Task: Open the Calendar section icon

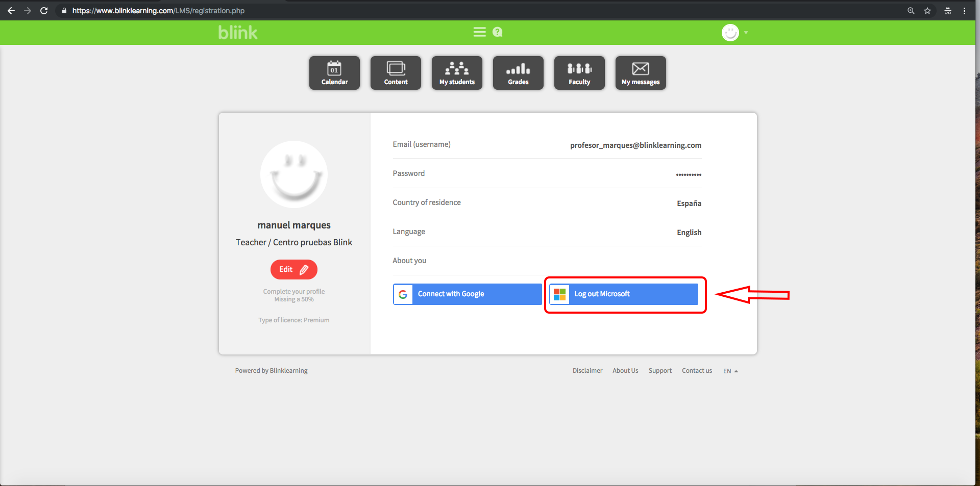Action: point(334,73)
